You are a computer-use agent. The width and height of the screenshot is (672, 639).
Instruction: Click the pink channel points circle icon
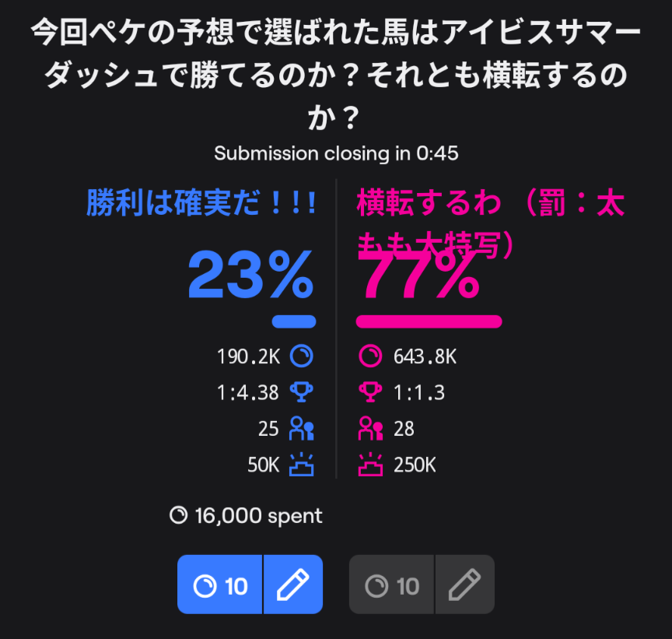[x=370, y=356]
